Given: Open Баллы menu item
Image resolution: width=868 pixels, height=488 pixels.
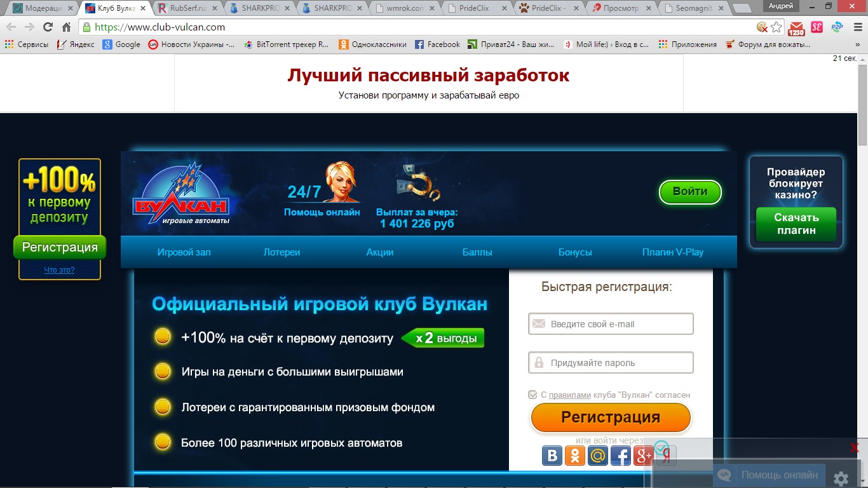Looking at the screenshot, I should pyautogui.click(x=477, y=252).
